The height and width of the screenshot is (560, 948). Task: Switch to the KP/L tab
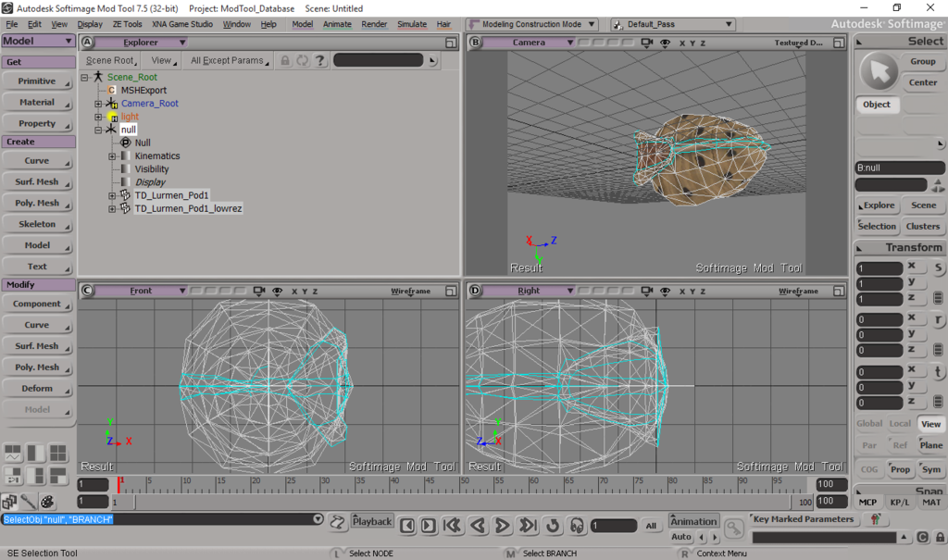(899, 502)
